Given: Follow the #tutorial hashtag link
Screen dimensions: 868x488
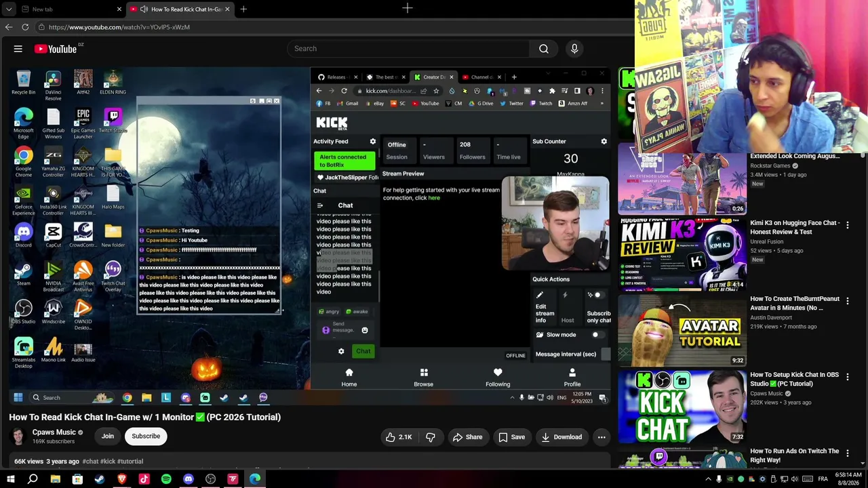Looking at the screenshot, I should pos(130,462).
